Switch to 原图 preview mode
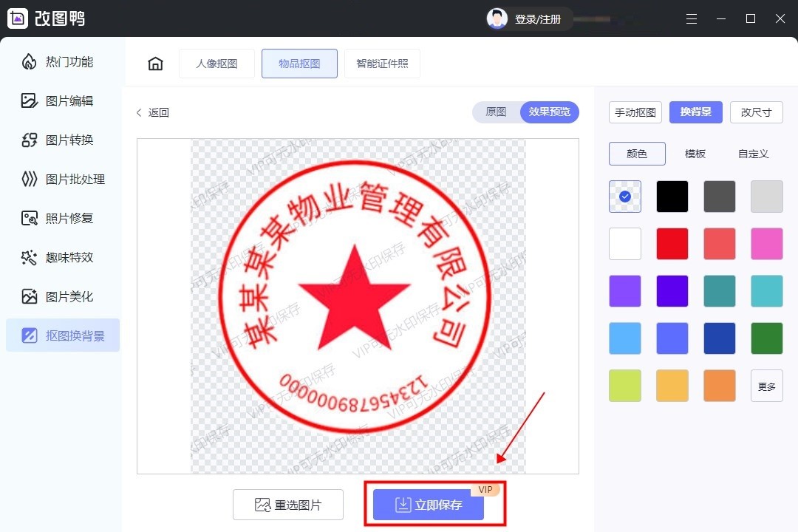 point(494,112)
